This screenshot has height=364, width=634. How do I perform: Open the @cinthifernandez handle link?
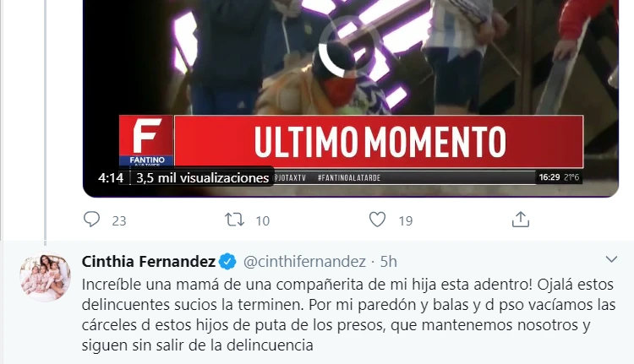[x=304, y=262]
